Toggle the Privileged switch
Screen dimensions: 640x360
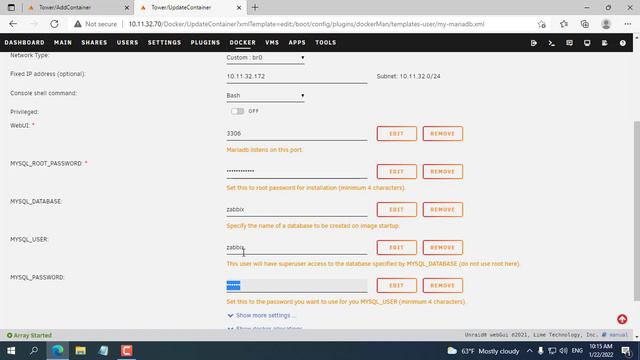tap(237, 111)
